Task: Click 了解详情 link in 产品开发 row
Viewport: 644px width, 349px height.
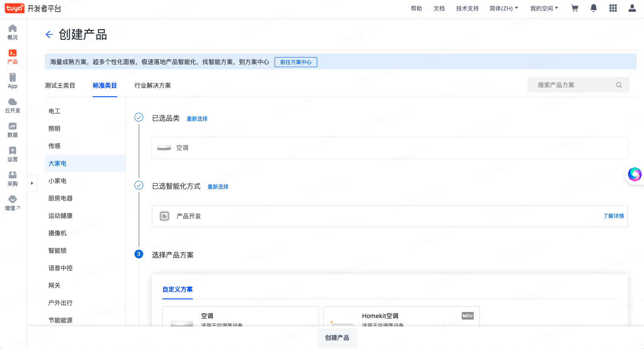Action: point(613,216)
